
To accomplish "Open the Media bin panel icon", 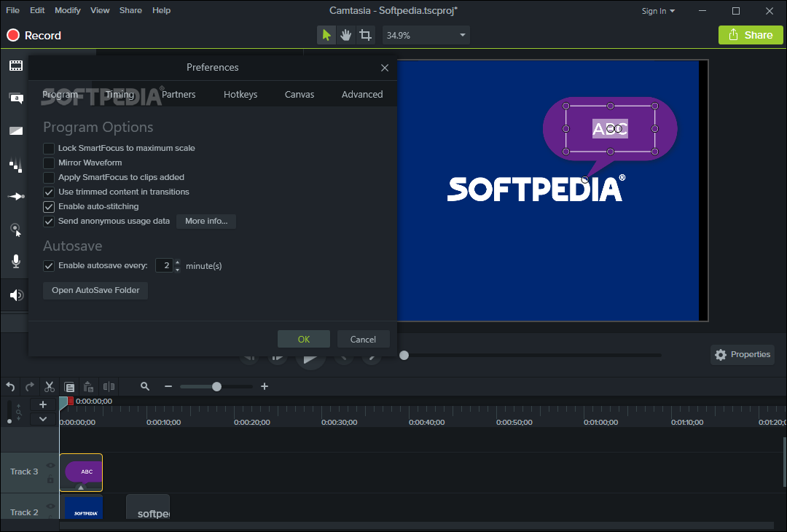I will click(16, 66).
